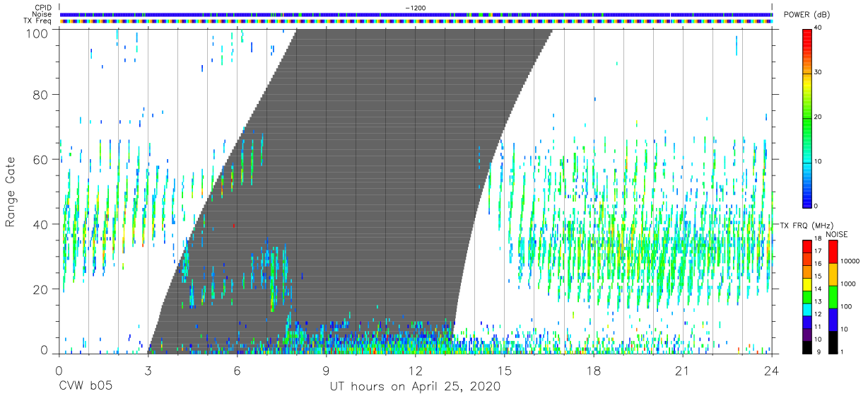
Task: Click the Noise row label at top left
Action: (42, 14)
